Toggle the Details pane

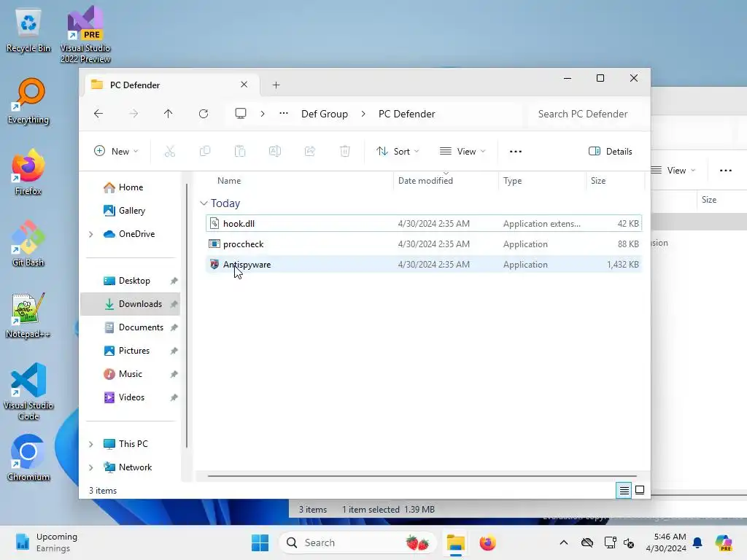click(611, 152)
